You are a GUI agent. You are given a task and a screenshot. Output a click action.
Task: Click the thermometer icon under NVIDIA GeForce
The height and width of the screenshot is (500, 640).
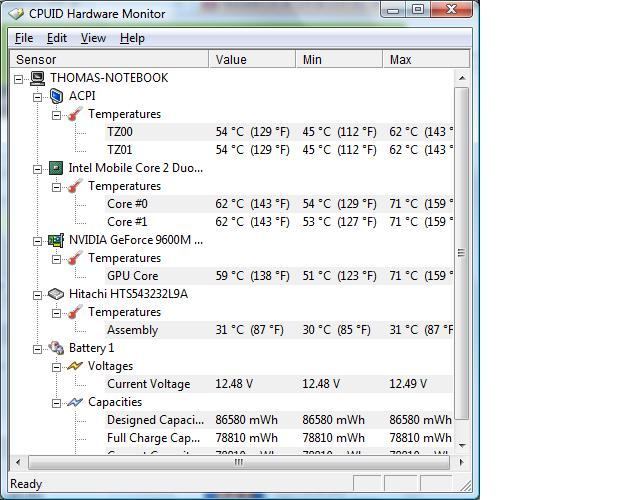75,258
